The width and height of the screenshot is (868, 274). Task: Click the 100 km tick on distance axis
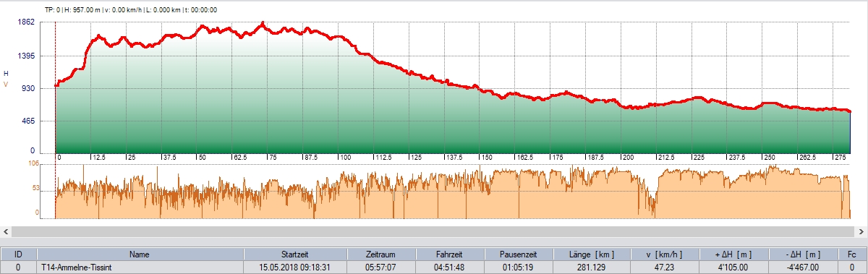[x=344, y=157]
